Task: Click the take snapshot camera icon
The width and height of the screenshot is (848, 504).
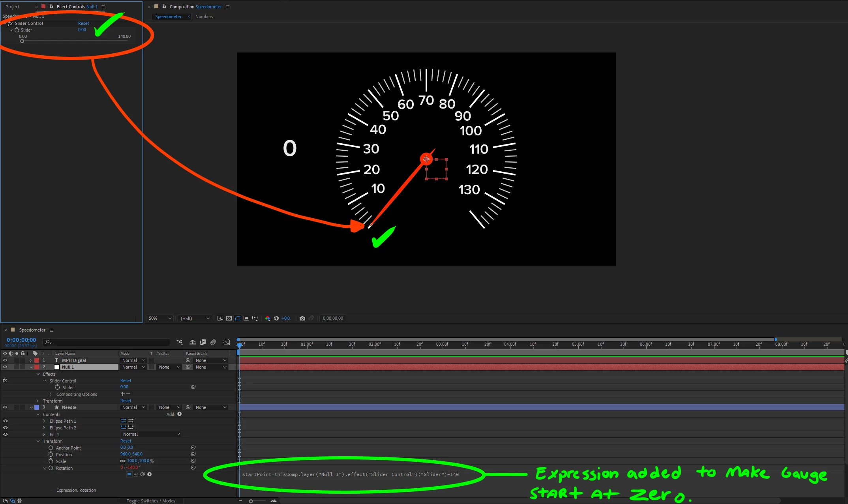Action: click(x=302, y=318)
